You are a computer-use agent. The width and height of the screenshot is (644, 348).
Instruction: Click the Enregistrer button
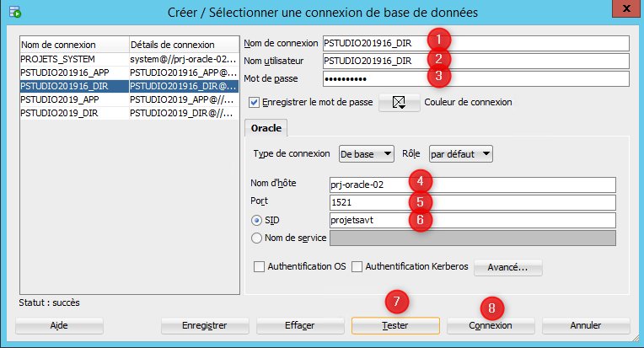205,325
